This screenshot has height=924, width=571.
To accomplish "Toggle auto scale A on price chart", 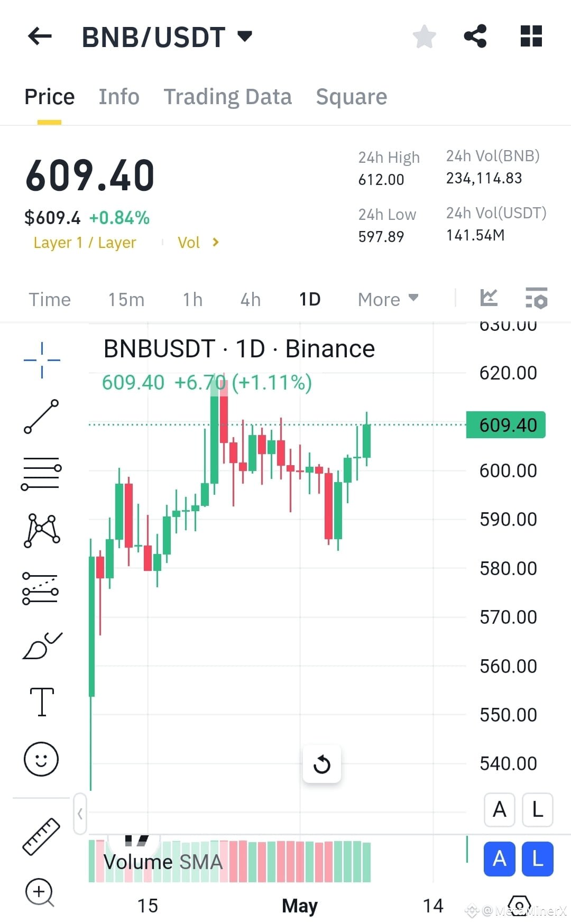I will coord(500,809).
